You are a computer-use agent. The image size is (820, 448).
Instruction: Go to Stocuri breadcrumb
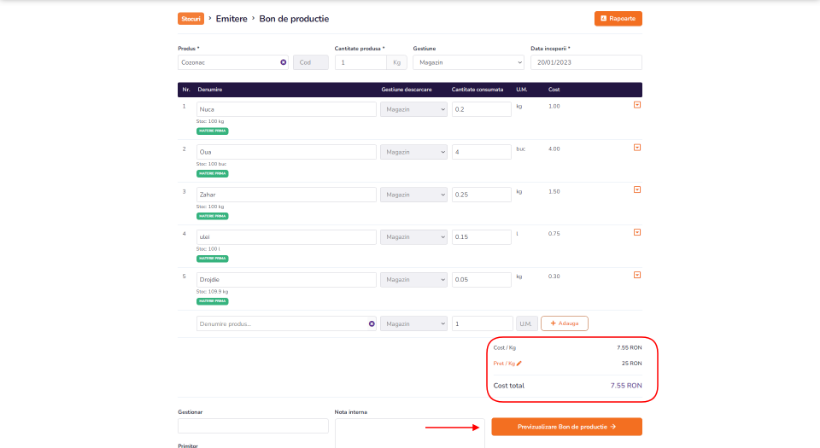[x=191, y=19]
